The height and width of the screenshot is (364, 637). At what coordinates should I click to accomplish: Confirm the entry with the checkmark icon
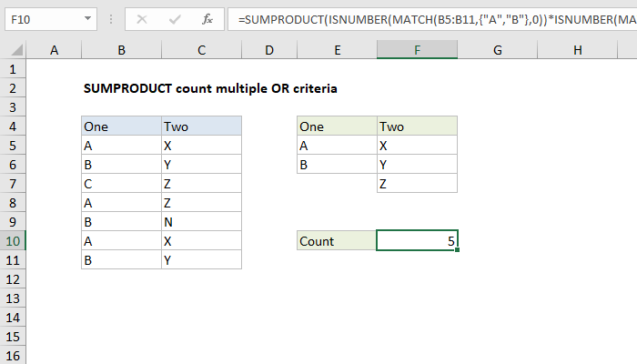175,19
